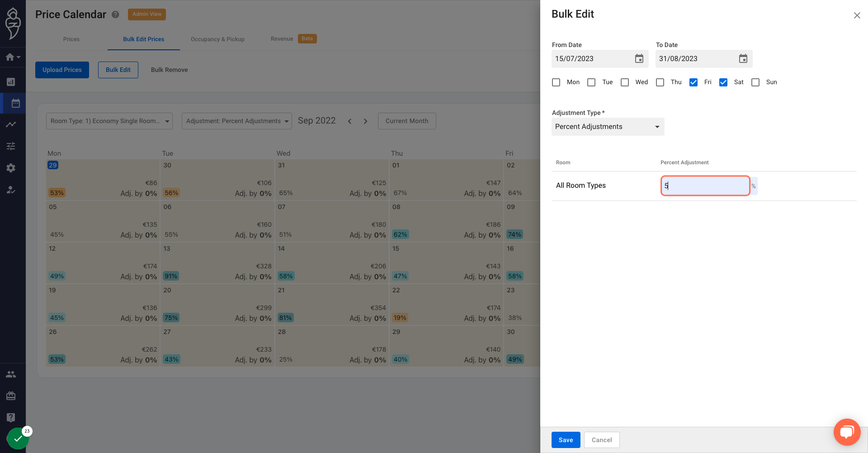Open the help question mark icon in sidebar
Image resolution: width=868 pixels, height=453 pixels.
coord(11,417)
